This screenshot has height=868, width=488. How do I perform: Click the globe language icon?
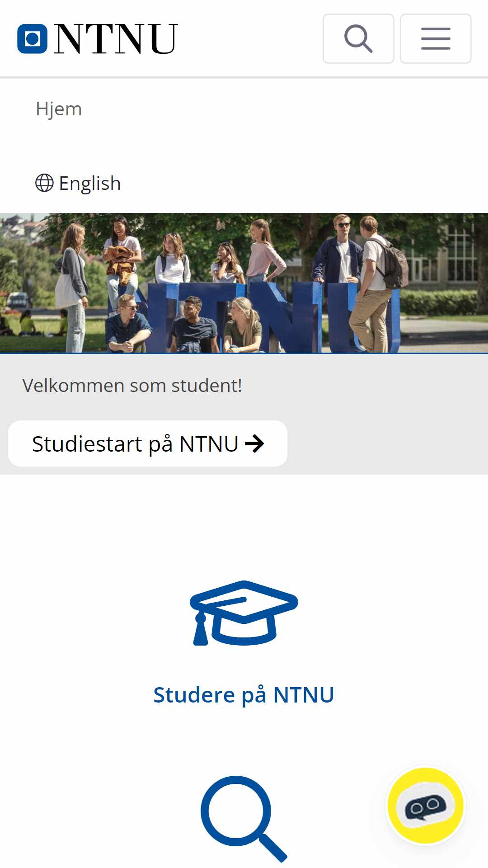44,183
